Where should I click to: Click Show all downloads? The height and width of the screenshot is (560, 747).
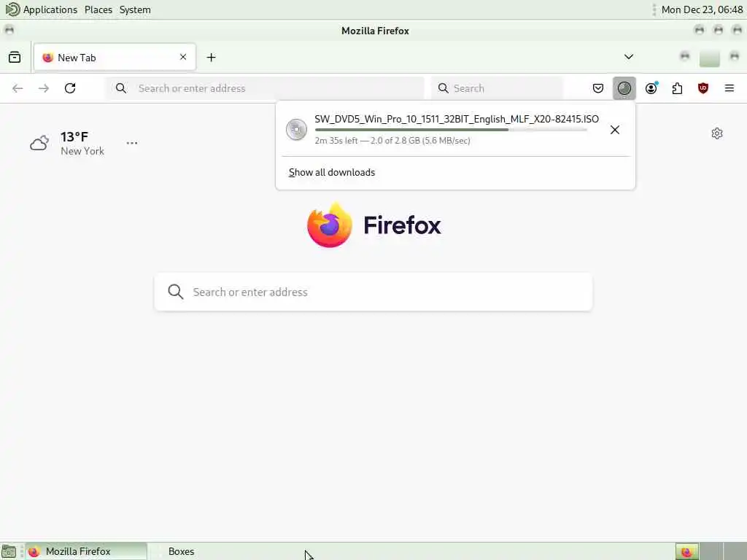332,172
